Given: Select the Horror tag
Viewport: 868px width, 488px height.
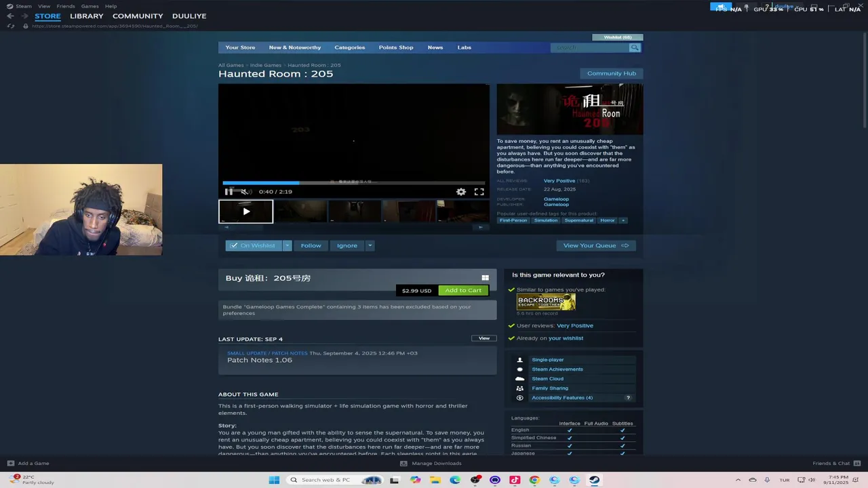Looking at the screenshot, I should [x=608, y=220].
